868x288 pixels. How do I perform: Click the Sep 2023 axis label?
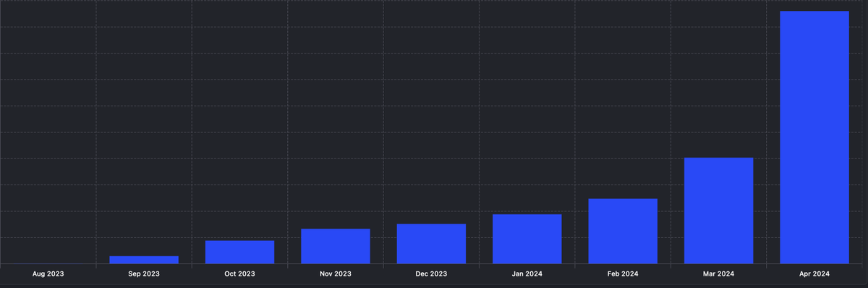[x=144, y=274]
